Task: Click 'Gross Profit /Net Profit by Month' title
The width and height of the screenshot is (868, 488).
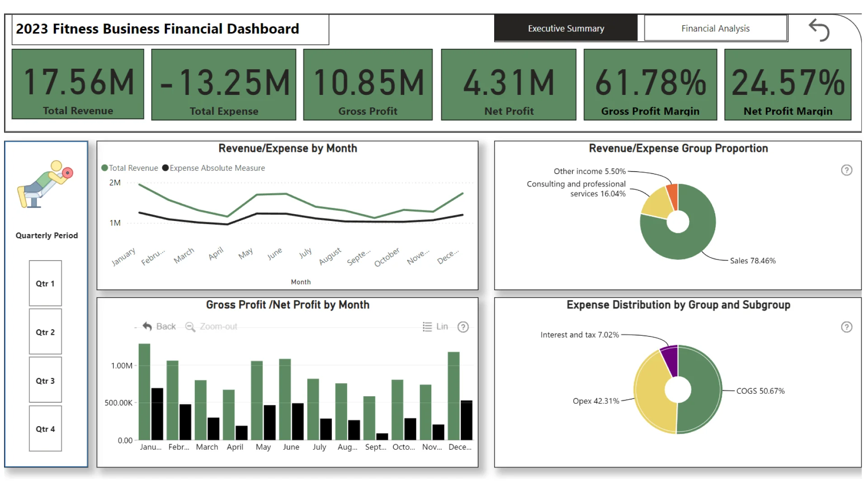Action: point(288,305)
